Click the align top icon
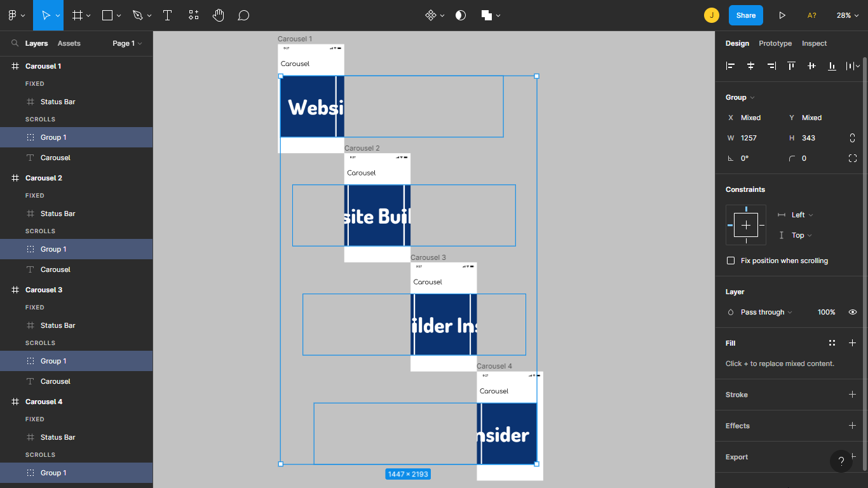 [791, 65]
